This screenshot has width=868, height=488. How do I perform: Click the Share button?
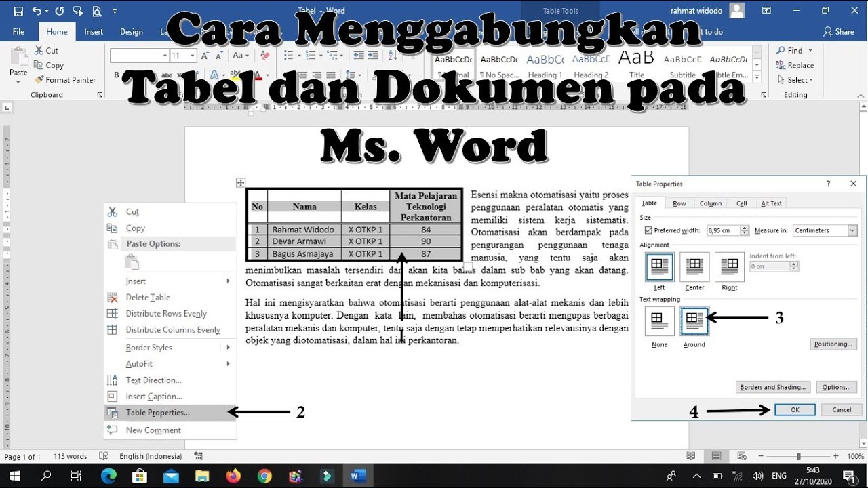click(839, 32)
